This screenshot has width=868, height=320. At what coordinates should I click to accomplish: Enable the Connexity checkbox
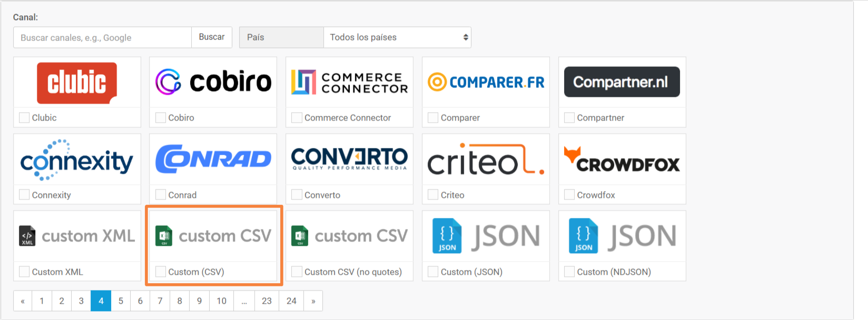24,195
